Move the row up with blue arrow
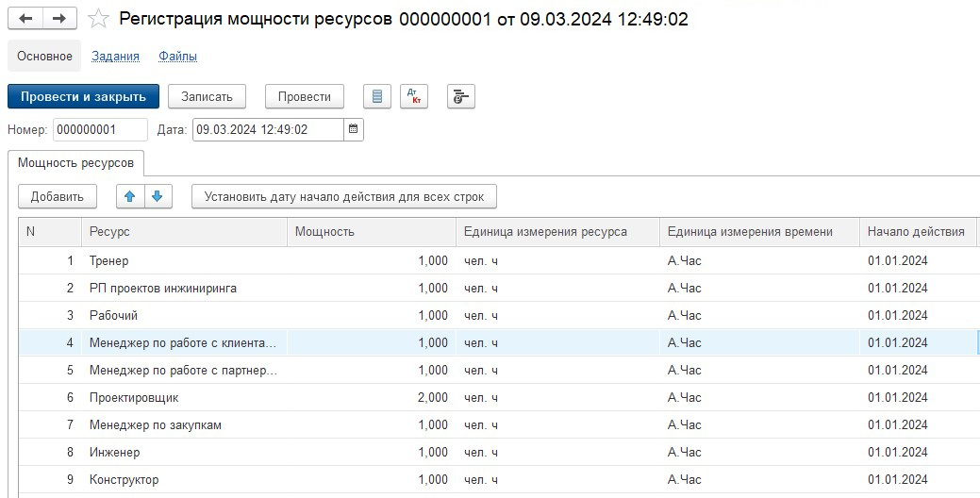 click(130, 196)
